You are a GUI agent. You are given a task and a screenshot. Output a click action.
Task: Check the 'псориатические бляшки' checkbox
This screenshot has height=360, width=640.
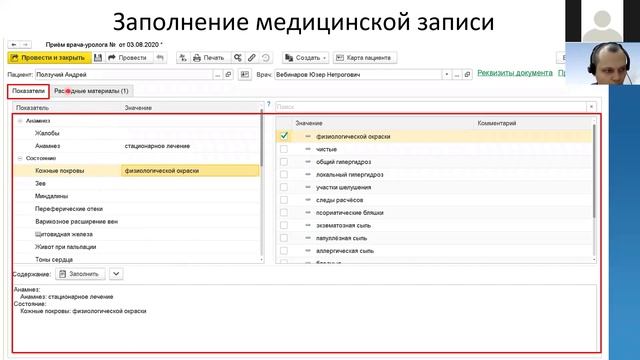tap(284, 212)
